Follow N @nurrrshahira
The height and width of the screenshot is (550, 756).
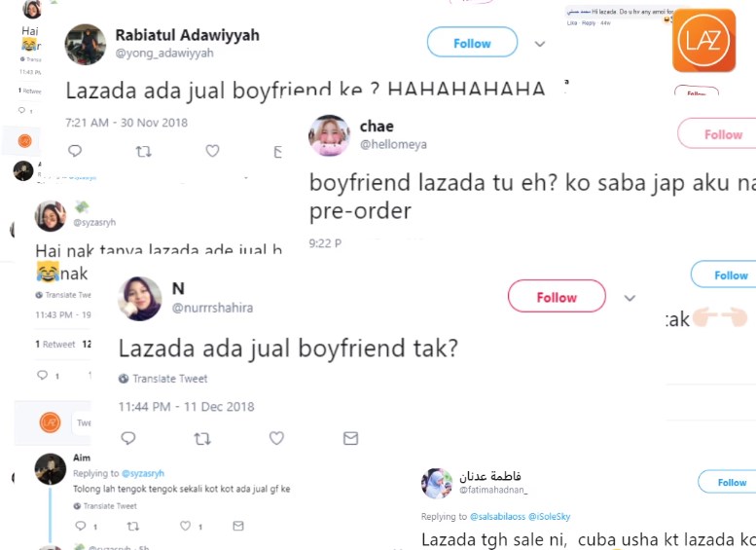click(557, 297)
